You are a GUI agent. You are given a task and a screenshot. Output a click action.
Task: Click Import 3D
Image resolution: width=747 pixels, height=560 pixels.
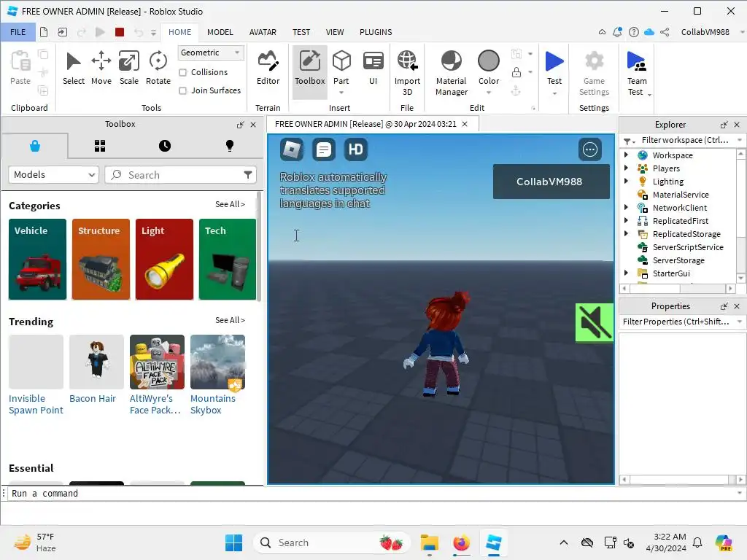coord(407,73)
